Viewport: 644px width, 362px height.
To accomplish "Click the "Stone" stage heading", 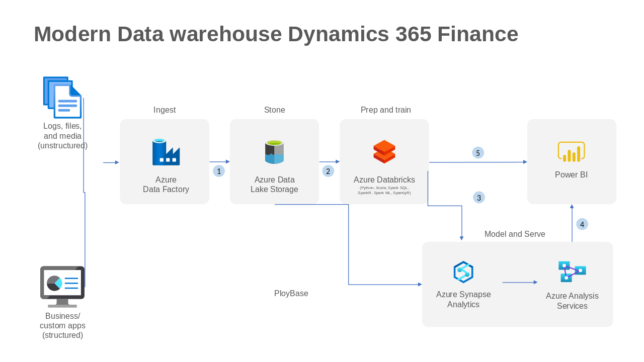I will (x=275, y=110).
